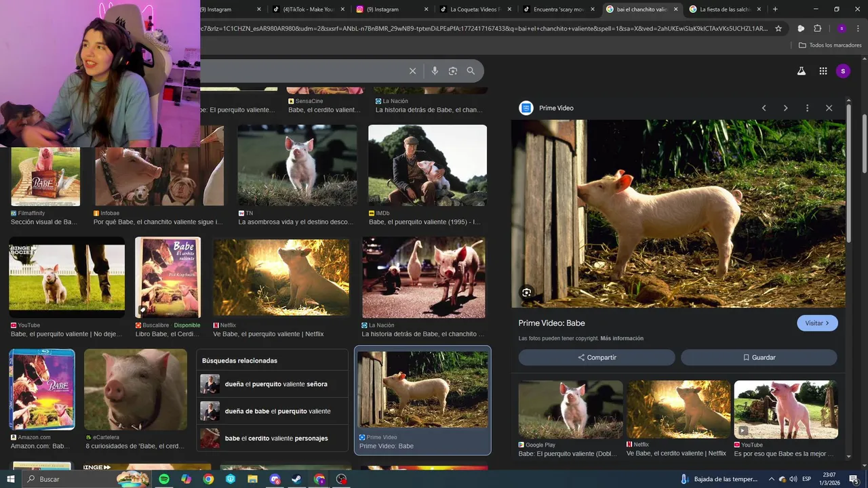Open Google account avatar on page

(843, 71)
